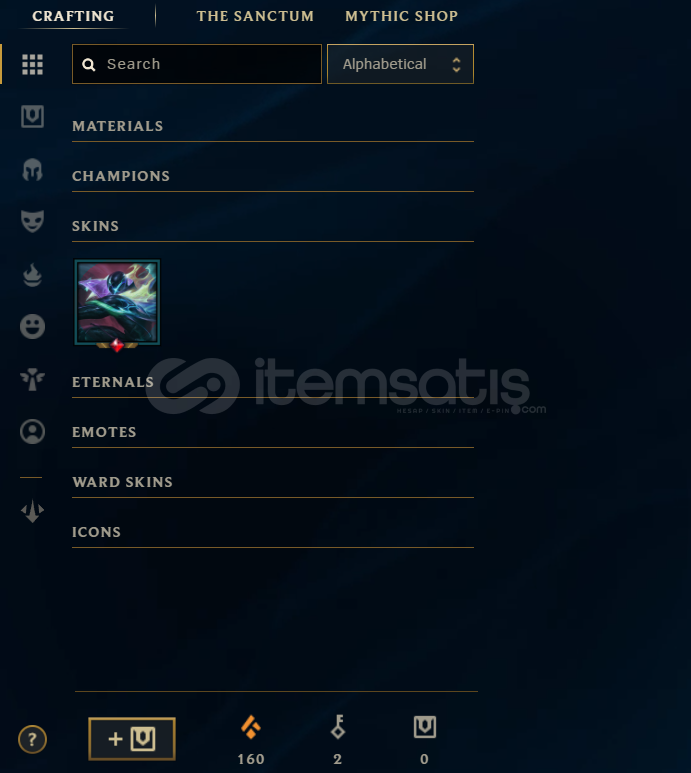The image size is (691, 773).
Task: Click the key fragments icon
Action: (x=338, y=727)
